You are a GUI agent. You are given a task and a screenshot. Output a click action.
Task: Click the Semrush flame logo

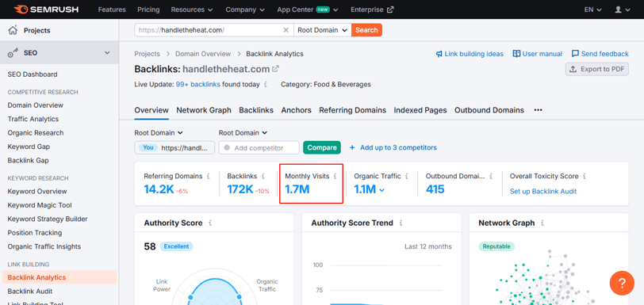pyautogui.click(x=21, y=9)
